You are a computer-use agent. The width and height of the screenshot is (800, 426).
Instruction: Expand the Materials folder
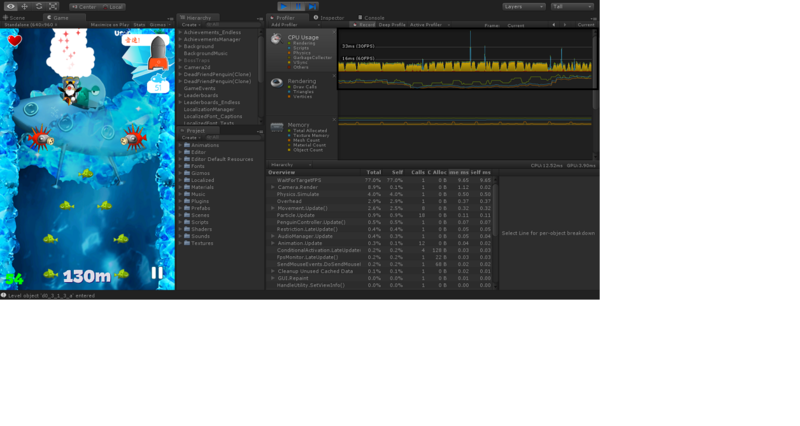coord(180,187)
